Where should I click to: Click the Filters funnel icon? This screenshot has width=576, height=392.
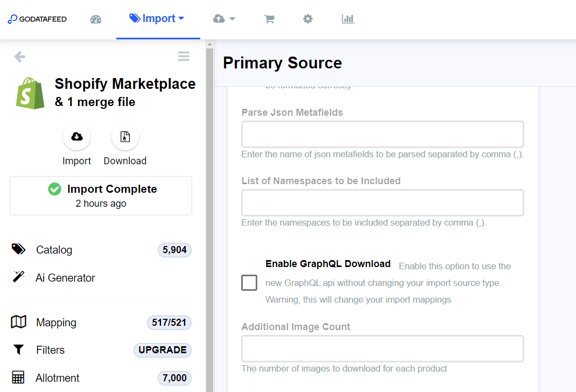coord(18,350)
